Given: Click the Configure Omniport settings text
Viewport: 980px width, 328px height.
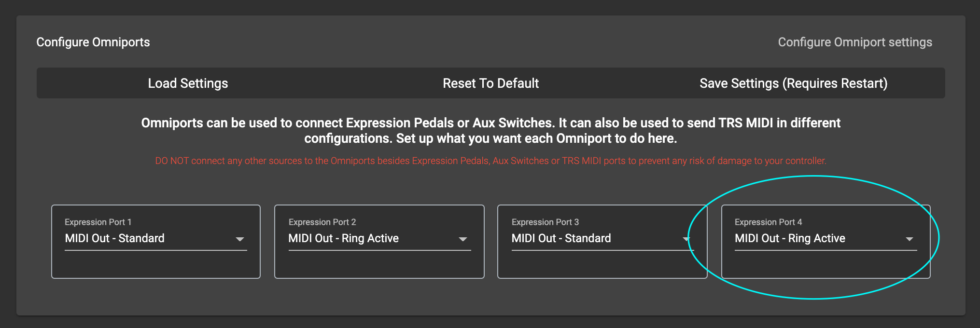Looking at the screenshot, I should [x=855, y=42].
